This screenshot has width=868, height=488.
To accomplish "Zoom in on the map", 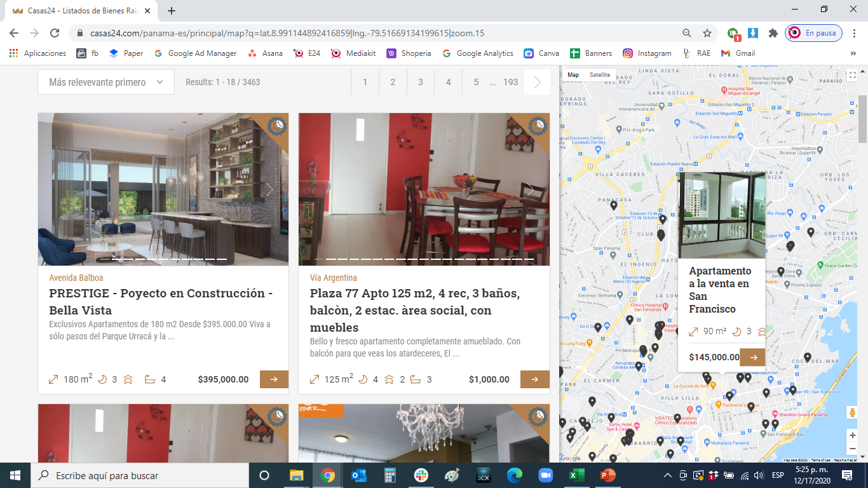I will 852,435.
